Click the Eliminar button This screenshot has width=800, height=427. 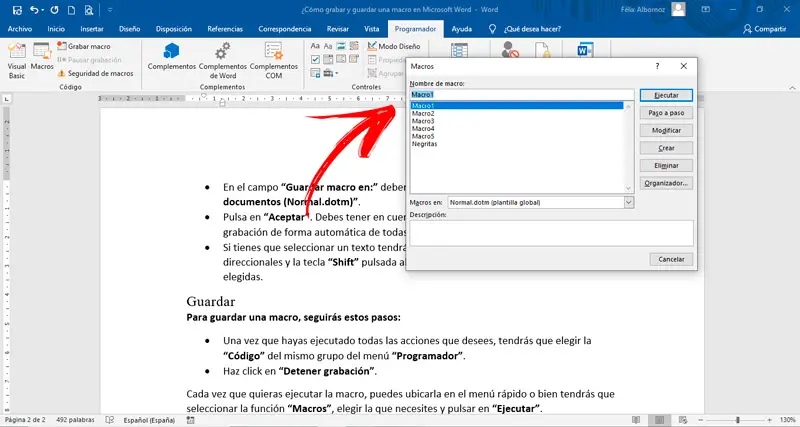tap(666, 166)
